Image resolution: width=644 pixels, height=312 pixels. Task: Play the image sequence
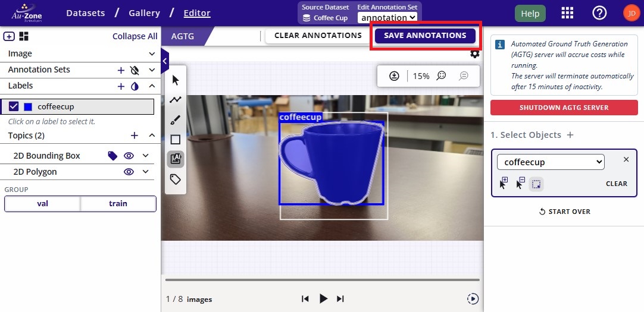click(x=323, y=299)
